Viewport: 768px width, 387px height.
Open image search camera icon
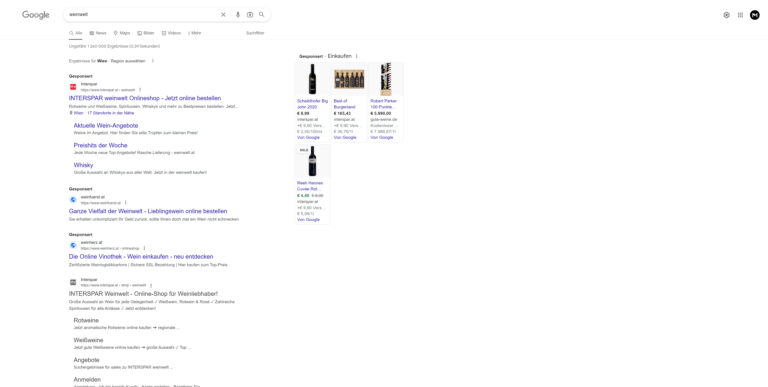click(x=250, y=15)
